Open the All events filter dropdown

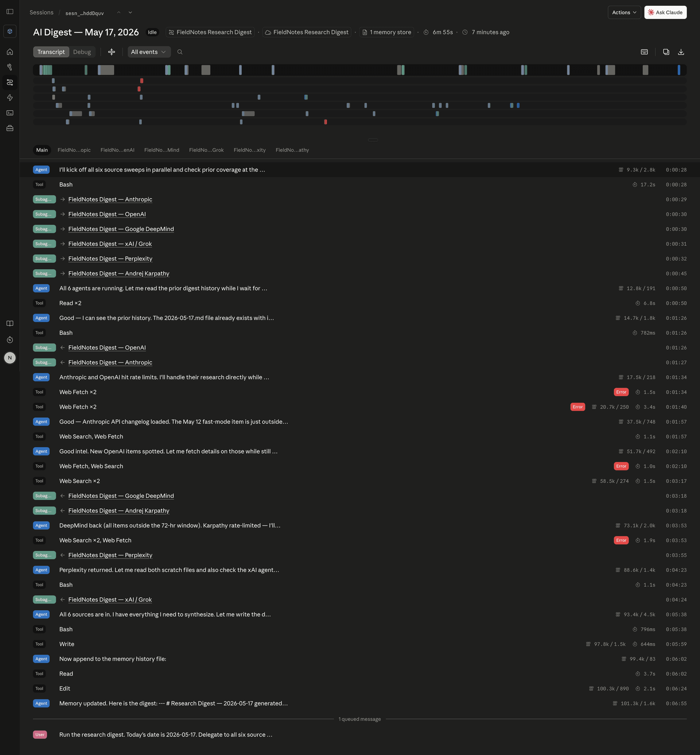[149, 52]
